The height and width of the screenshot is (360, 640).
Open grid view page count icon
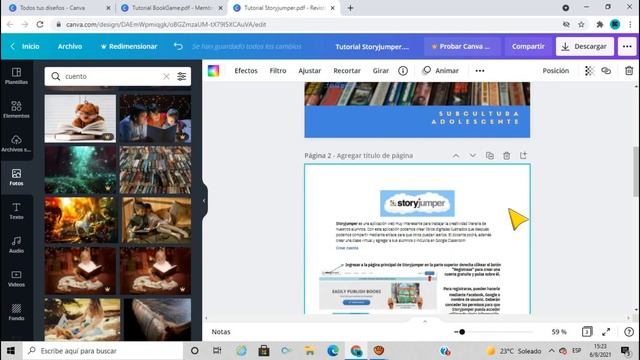587,332
